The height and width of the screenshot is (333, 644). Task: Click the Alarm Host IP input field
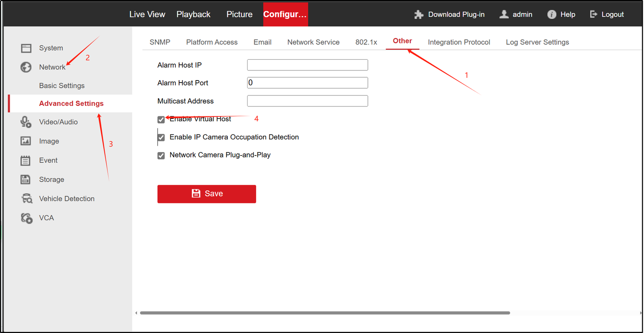click(x=307, y=65)
